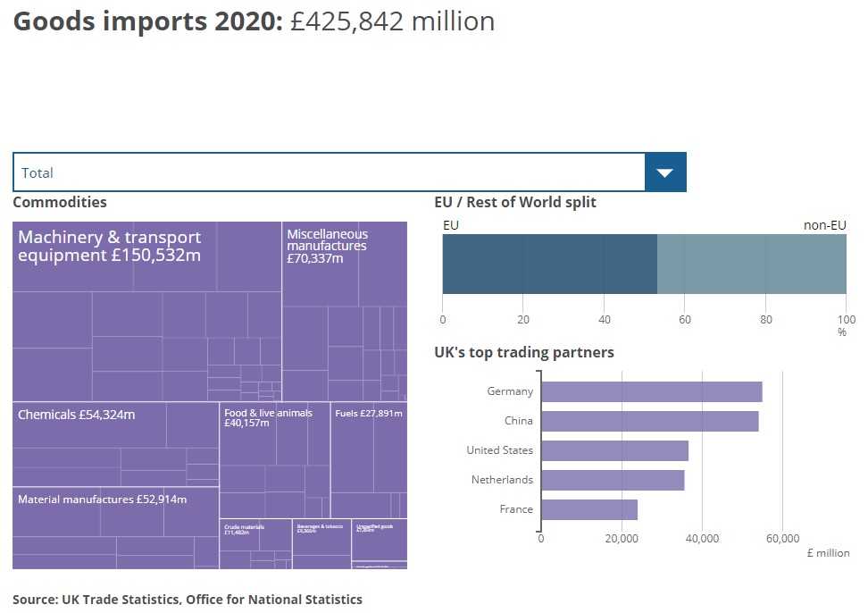Click the lighter non-EU segment of split bar

(x=751, y=264)
